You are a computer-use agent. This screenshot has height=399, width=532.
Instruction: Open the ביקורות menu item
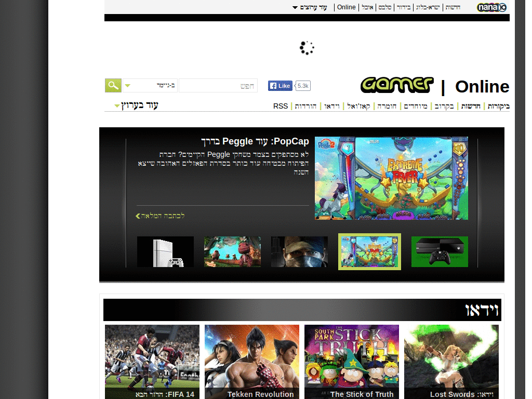click(x=498, y=106)
